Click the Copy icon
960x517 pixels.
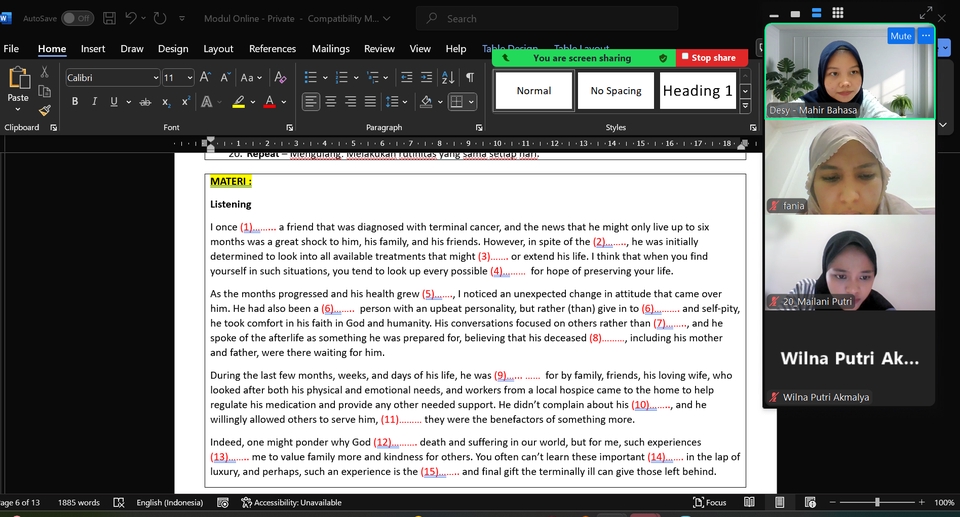point(44,91)
